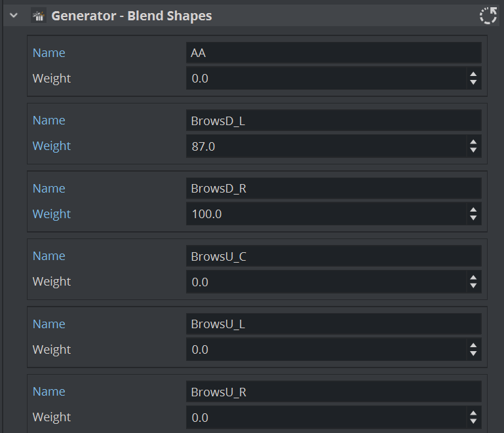Reset Blend Shapes generator with circular arrow
Image resolution: width=504 pixels, height=433 pixels.
488,16
